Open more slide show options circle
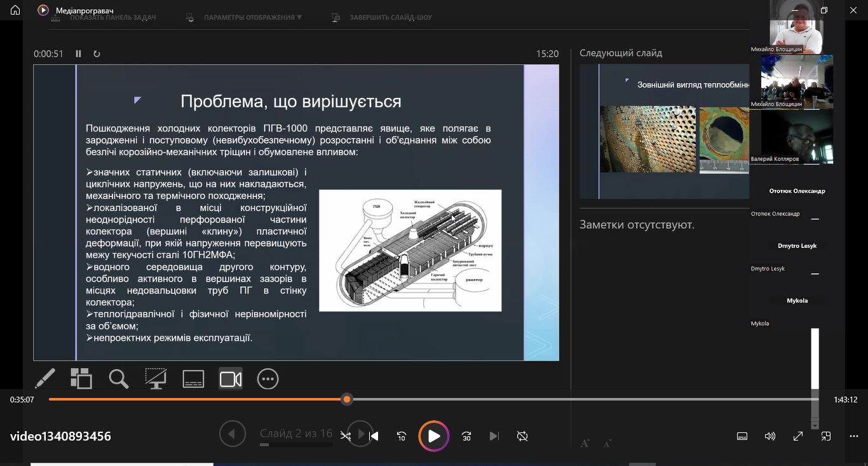Viewport: 868px width, 466px height. (268, 379)
